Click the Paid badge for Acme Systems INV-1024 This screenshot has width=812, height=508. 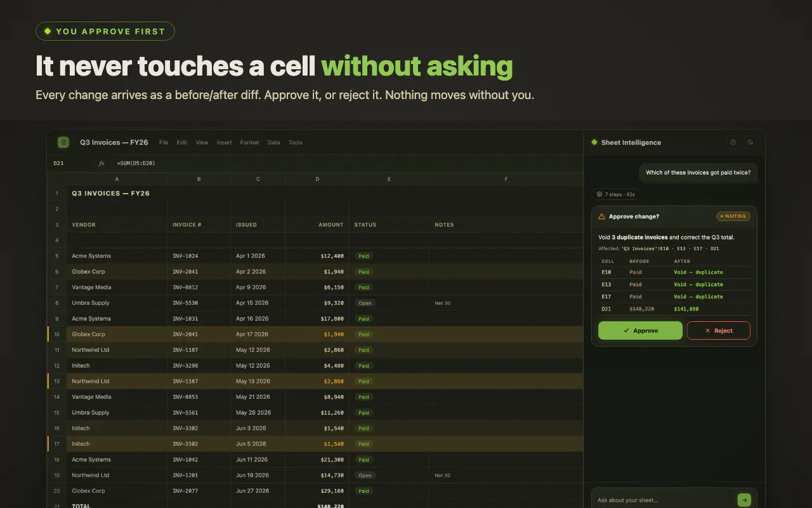click(x=363, y=256)
